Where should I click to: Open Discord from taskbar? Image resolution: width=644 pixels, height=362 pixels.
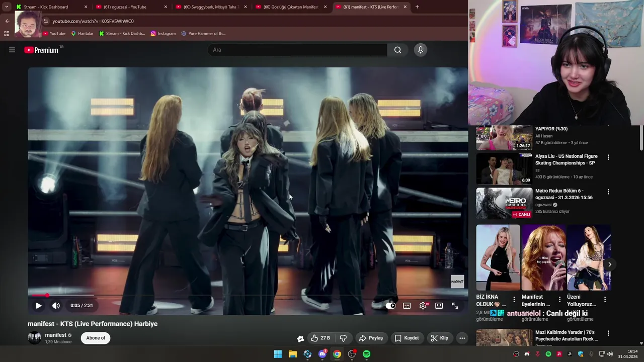(323, 354)
